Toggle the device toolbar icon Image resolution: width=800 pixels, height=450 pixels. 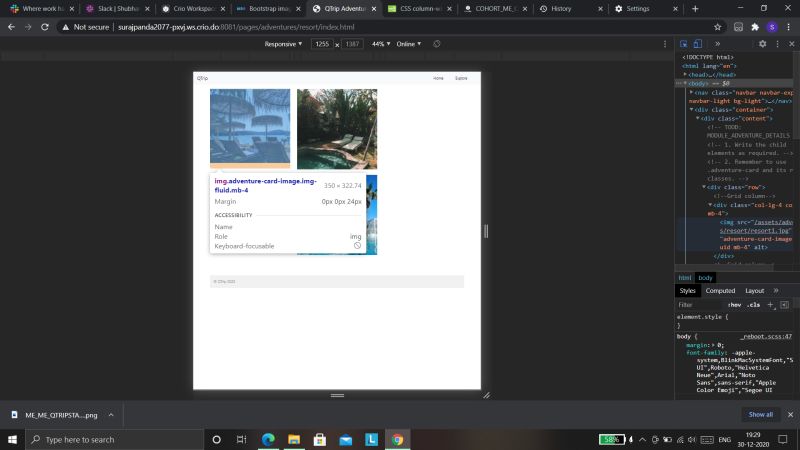(697, 44)
